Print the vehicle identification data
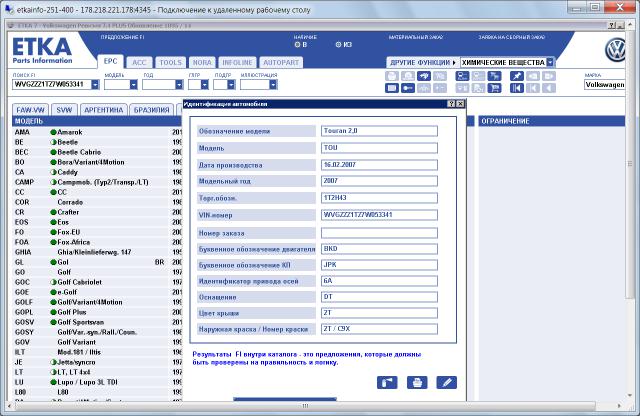This screenshot has height=416, width=640. pyautogui.click(x=417, y=383)
